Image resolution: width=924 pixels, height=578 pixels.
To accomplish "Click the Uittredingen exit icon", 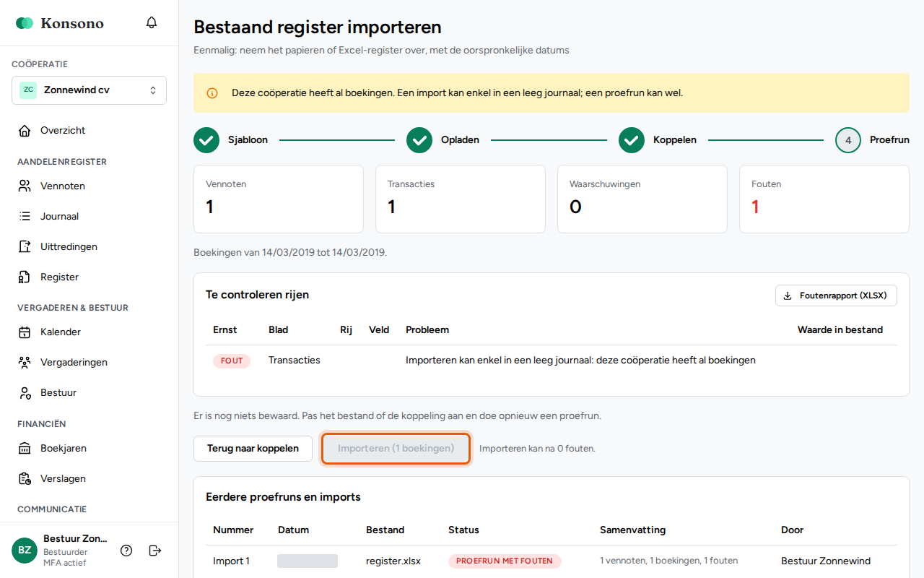I will (x=25, y=247).
